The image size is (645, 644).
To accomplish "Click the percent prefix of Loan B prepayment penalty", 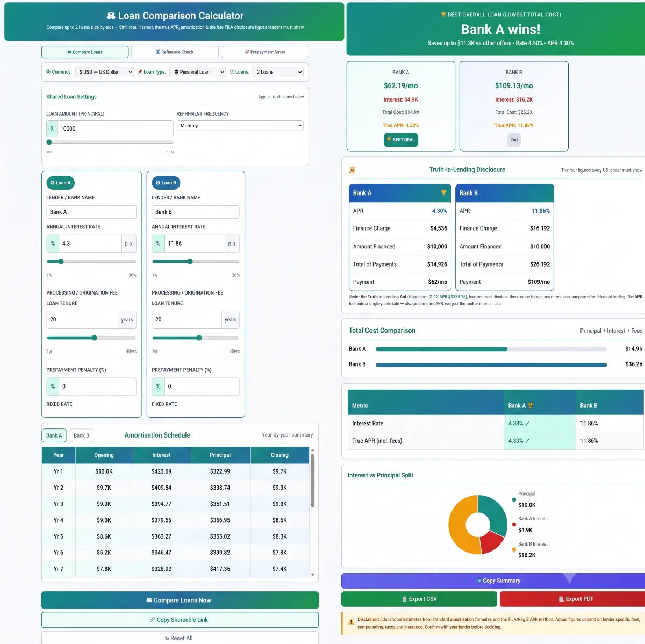I will click(158, 387).
